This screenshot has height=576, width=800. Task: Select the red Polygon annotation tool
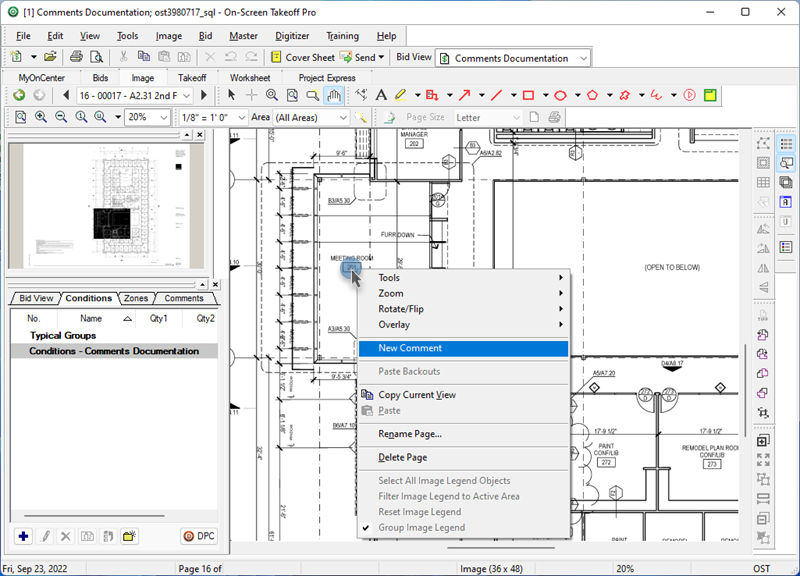[x=592, y=95]
